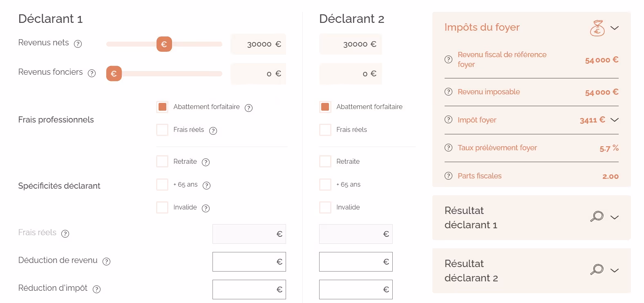This screenshot has width=644, height=303.
Task: Open help icon beside Déduction de revenu
Action: click(106, 261)
